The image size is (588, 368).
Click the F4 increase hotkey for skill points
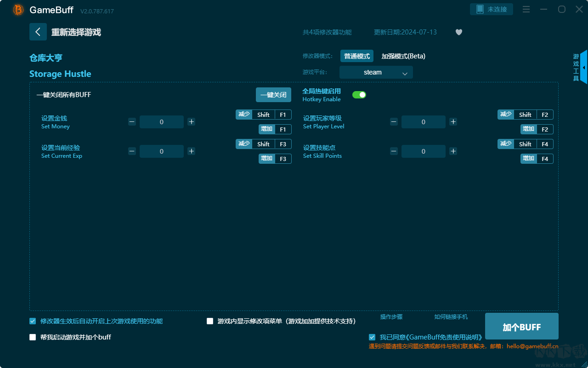click(537, 159)
